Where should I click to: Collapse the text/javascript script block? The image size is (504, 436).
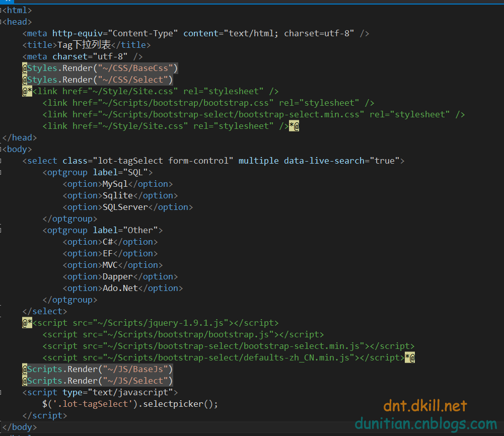click(1, 393)
